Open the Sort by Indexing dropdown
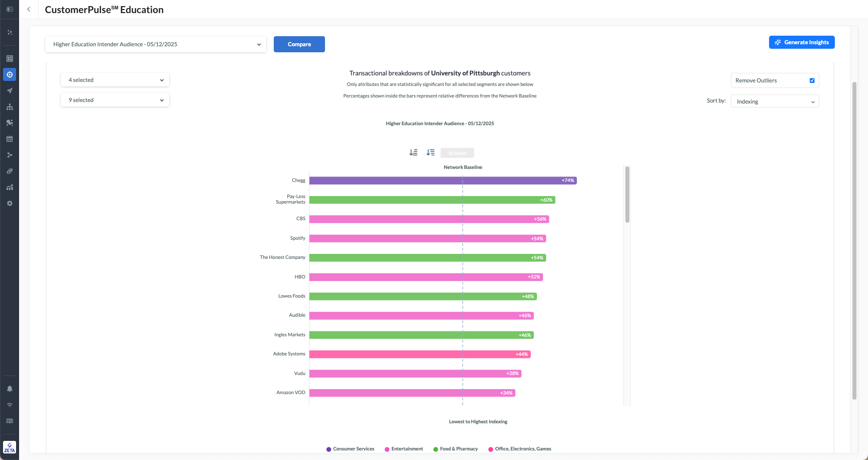This screenshot has height=460, width=868. (x=775, y=102)
